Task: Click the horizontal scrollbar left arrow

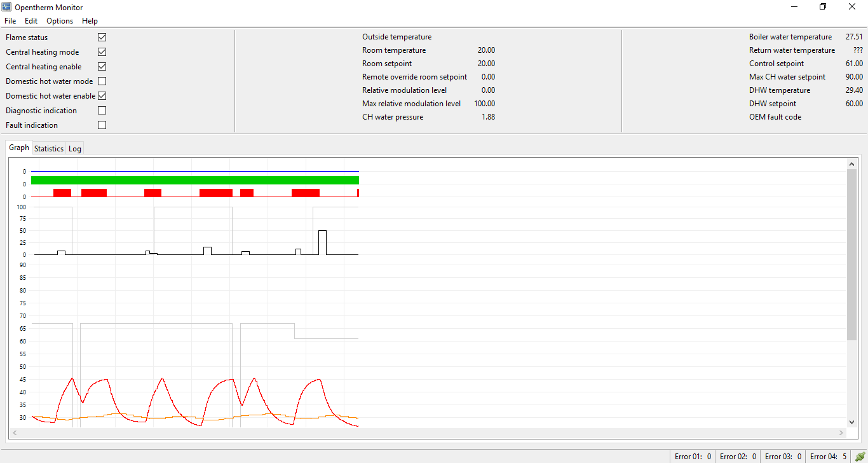Action: coord(15,432)
